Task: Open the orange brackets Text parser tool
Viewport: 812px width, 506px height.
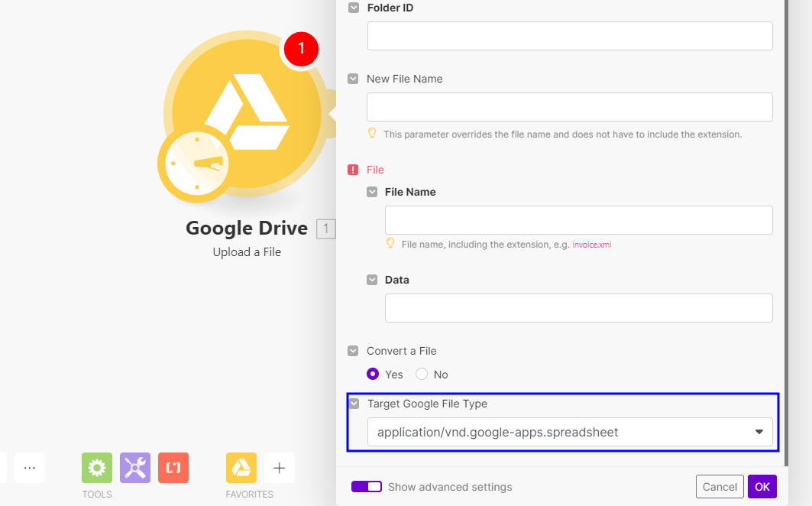Action: tap(173, 468)
